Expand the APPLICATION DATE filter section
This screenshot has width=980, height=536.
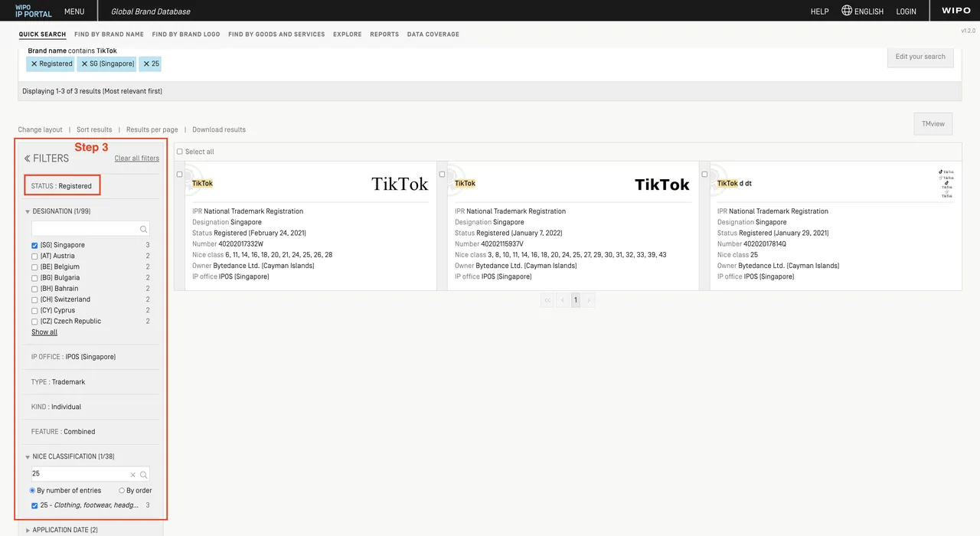tap(28, 529)
